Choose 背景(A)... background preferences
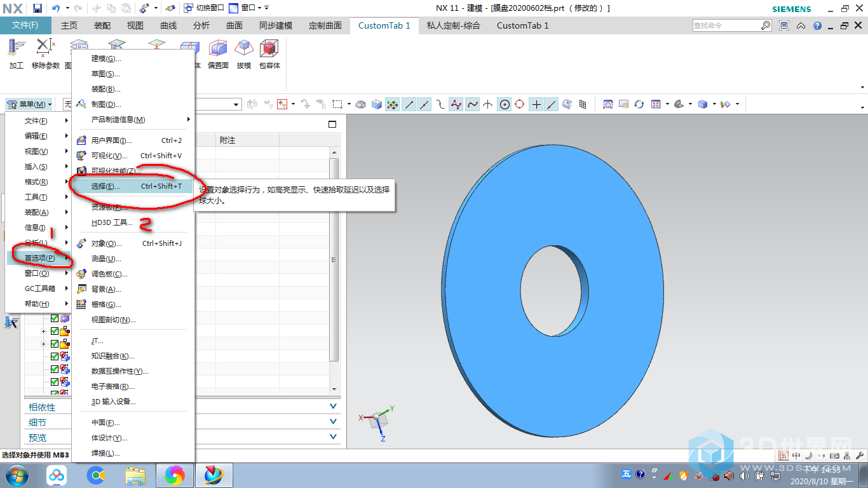 point(133,289)
